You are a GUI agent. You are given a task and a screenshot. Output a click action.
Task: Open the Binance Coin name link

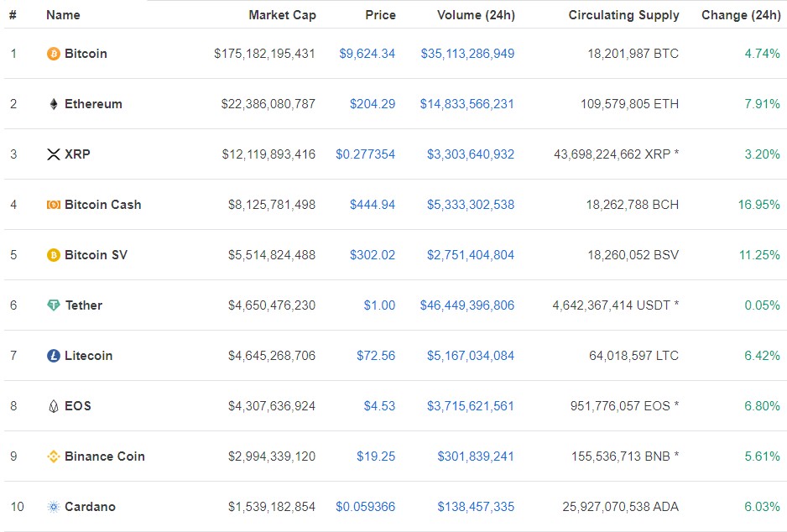click(x=105, y=456)
